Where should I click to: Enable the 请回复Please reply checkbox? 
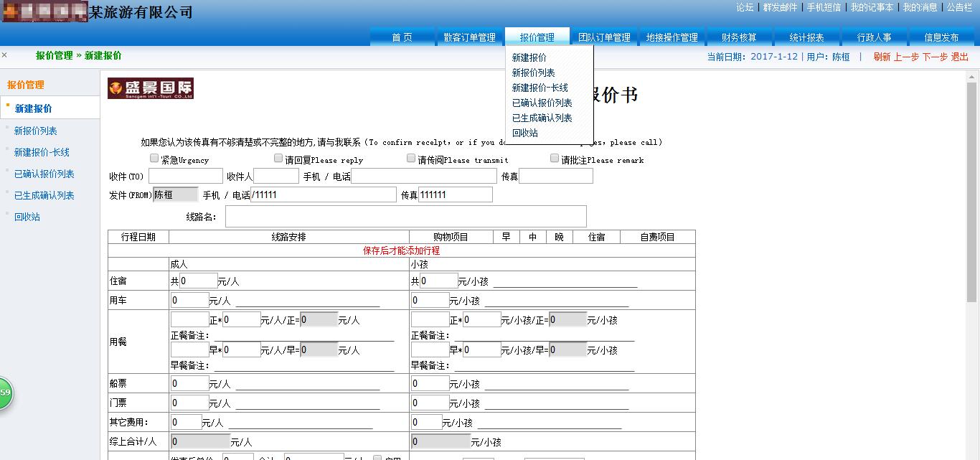coord(278,158)
